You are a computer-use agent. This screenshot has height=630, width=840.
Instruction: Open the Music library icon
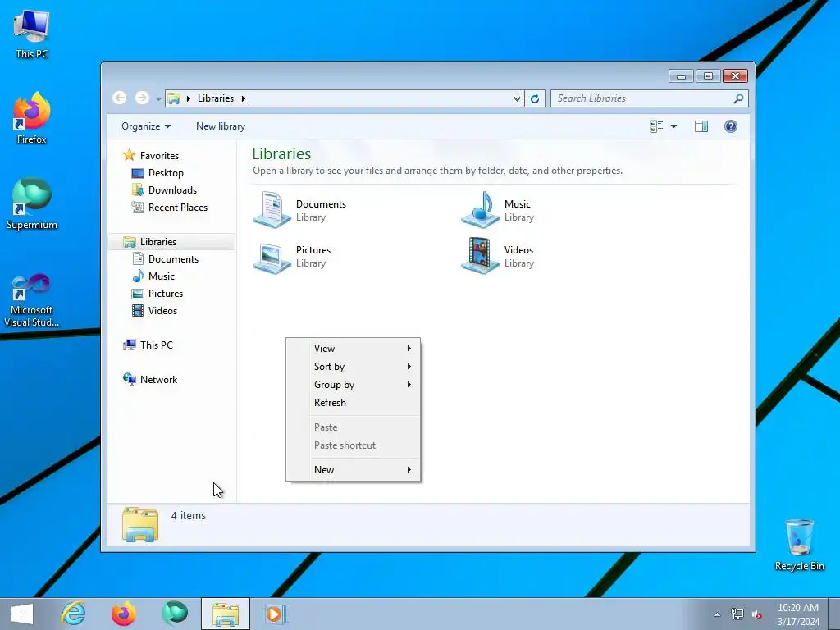point(480,209)
